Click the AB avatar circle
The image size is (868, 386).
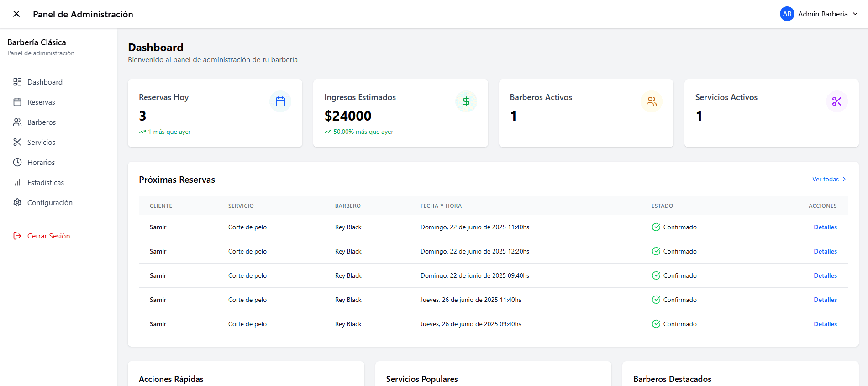point(787,14)
